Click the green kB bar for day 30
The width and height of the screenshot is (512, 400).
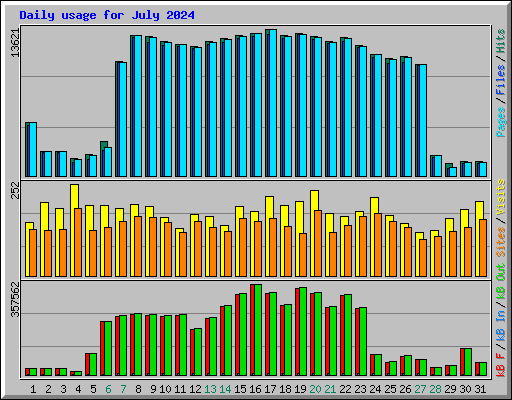[468, 362]
